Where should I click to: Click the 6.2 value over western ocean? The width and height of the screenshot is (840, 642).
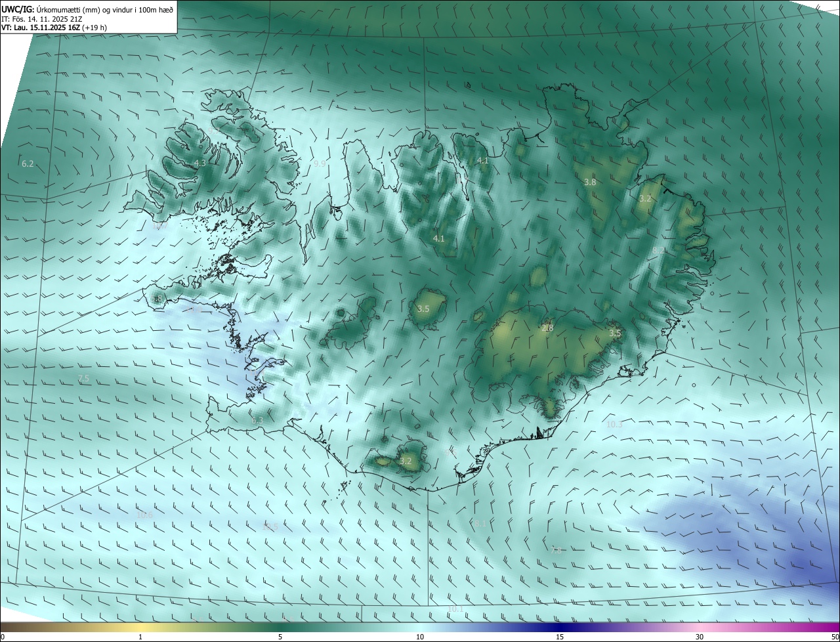(28, 163)
